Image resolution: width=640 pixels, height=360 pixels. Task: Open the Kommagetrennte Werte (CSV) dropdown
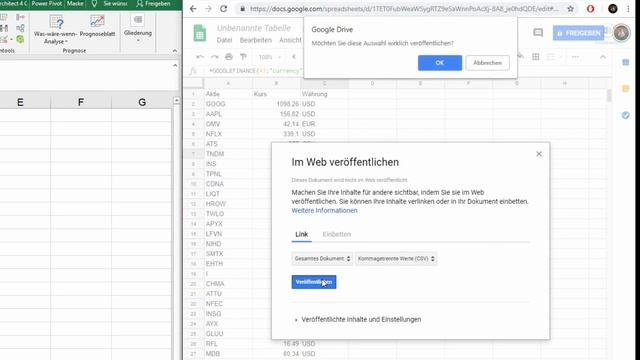(396, 259)
